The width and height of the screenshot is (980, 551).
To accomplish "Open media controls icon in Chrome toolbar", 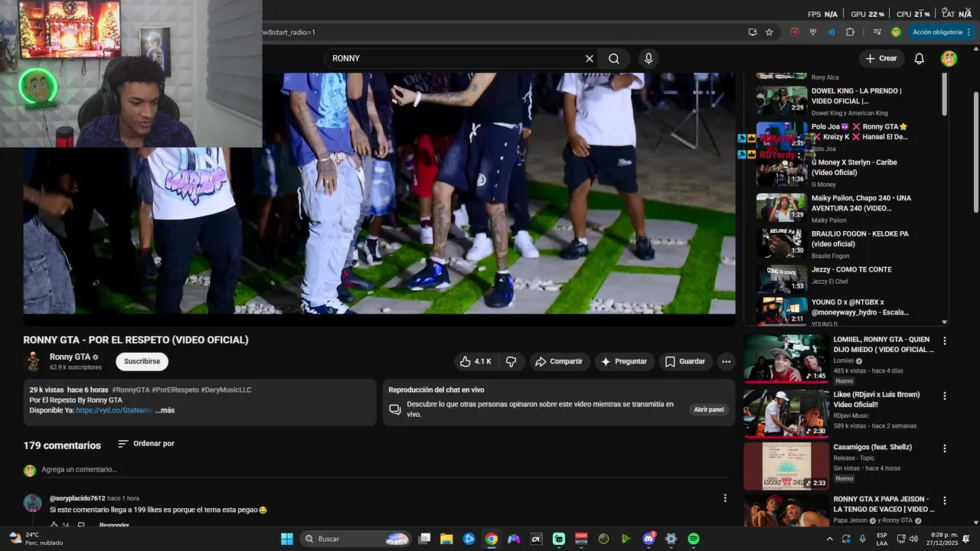I will [x=877, y=32].
